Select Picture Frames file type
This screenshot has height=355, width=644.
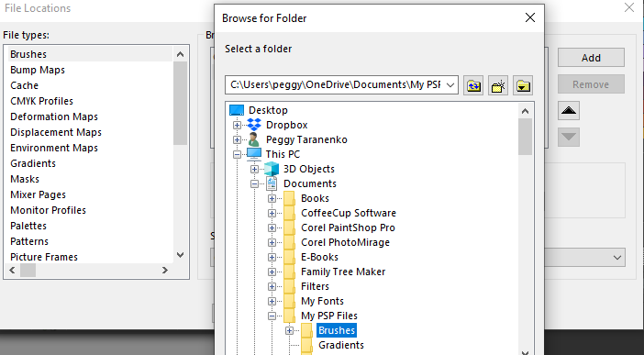coord(44,257)
